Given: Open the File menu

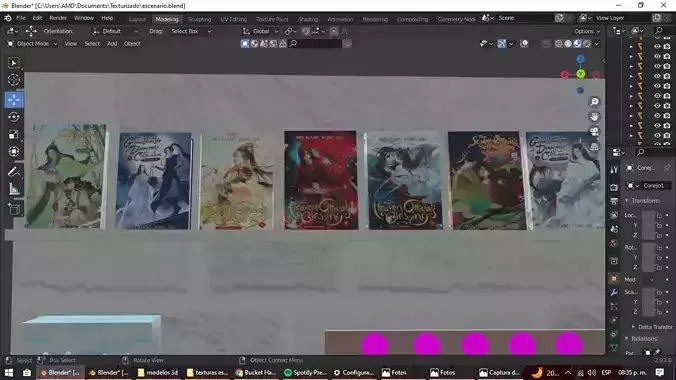Looking at the screenshot, I should pos(21,18).
